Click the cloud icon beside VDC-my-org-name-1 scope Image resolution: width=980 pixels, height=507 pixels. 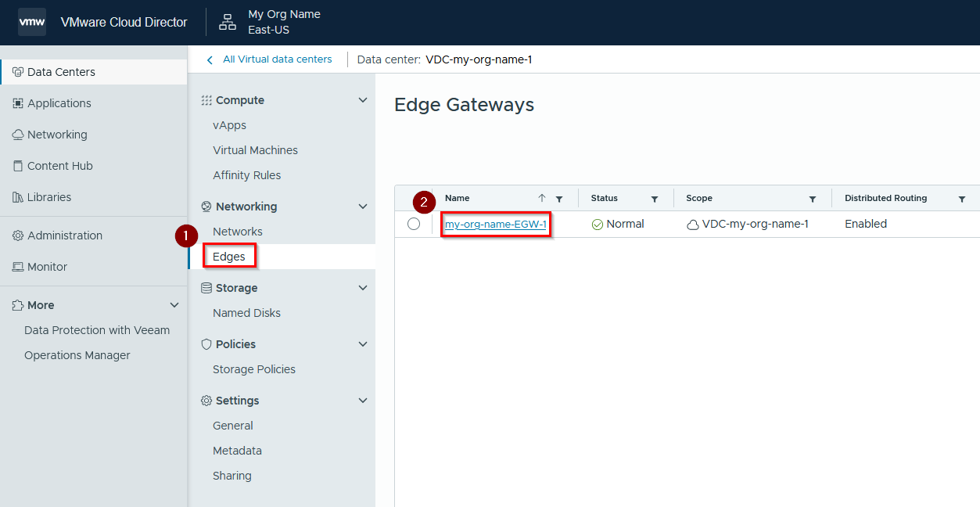point(693,225)
